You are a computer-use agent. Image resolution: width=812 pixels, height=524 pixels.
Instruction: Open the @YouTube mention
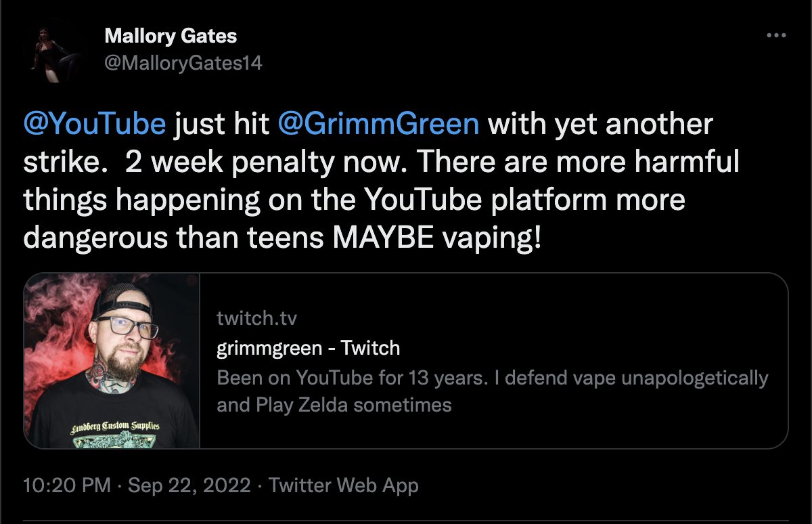[x=95, y=125]
